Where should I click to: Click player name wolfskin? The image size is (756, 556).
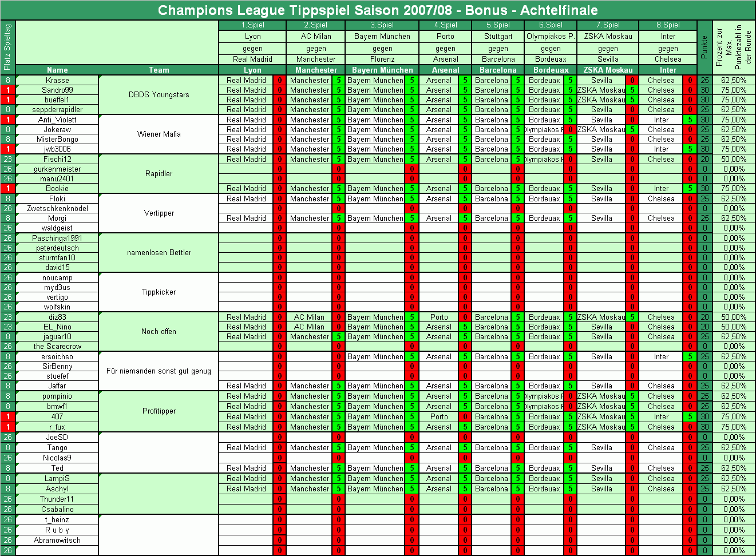(x=57, y=307)
